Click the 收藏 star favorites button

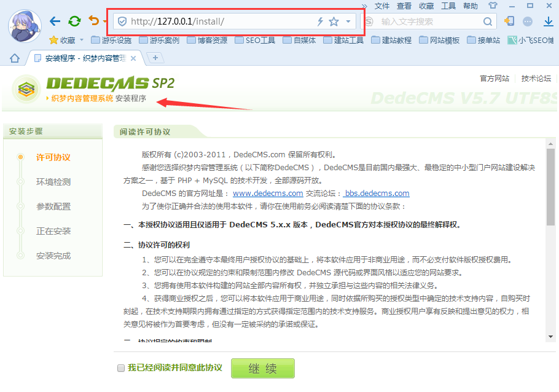pos(63,41)
